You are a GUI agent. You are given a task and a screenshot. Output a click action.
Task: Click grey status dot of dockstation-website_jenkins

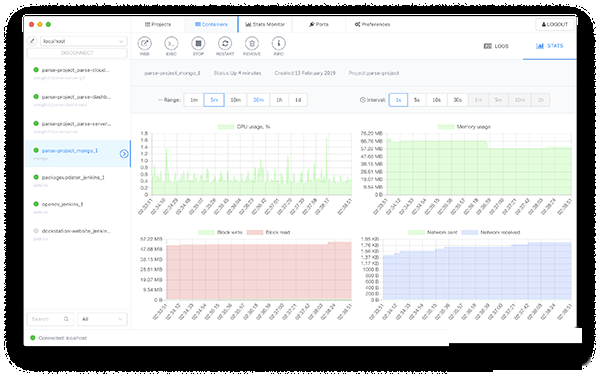36,231
